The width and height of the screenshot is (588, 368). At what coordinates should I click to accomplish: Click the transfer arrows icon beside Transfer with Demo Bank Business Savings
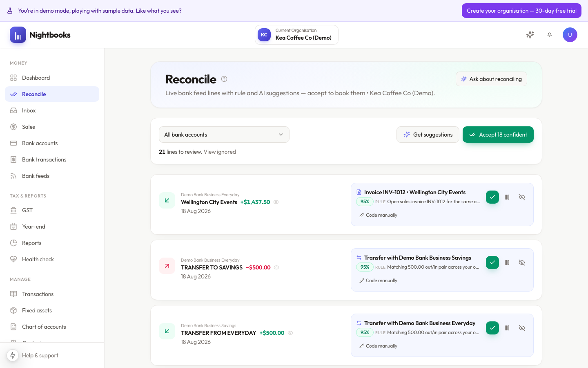click(x=359, y=258)
